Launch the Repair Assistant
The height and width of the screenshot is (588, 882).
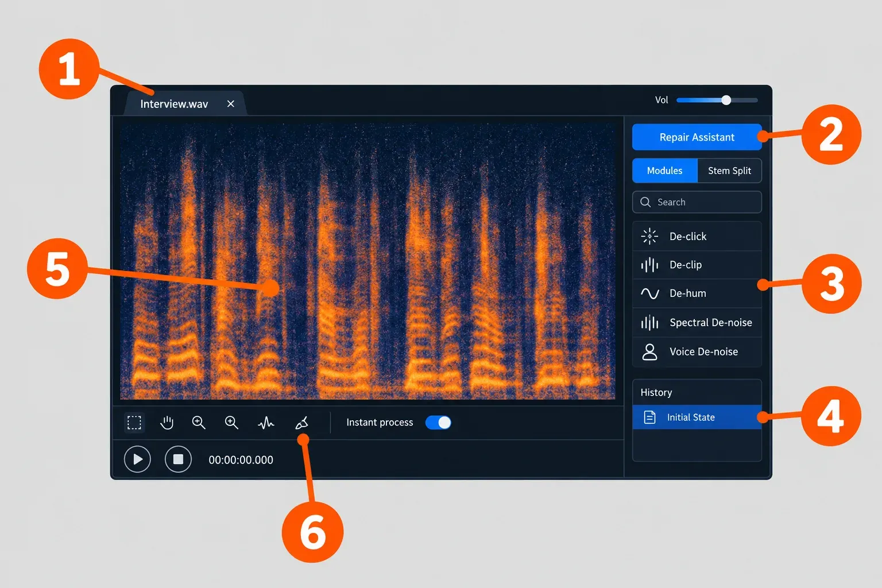[x=697, y=137]
